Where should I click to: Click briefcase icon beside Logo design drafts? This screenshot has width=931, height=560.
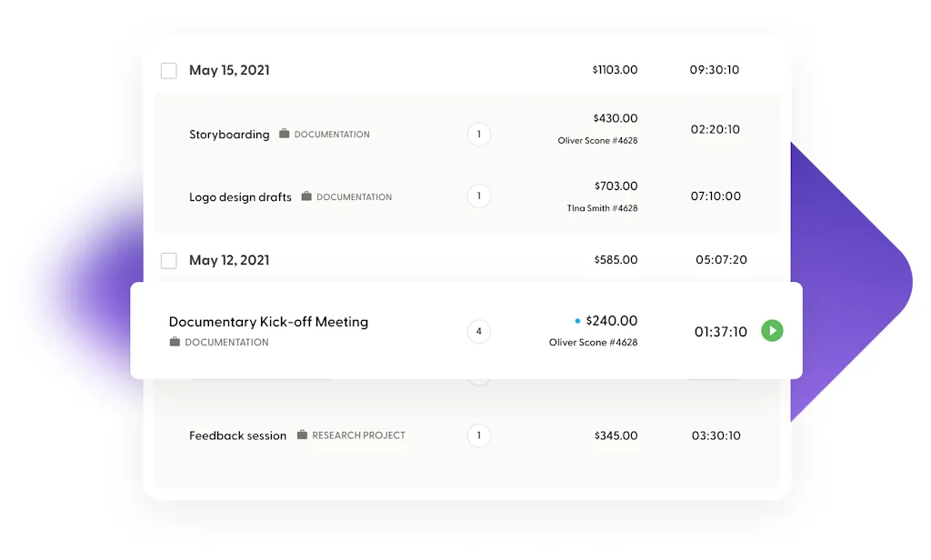click(306, 196)
